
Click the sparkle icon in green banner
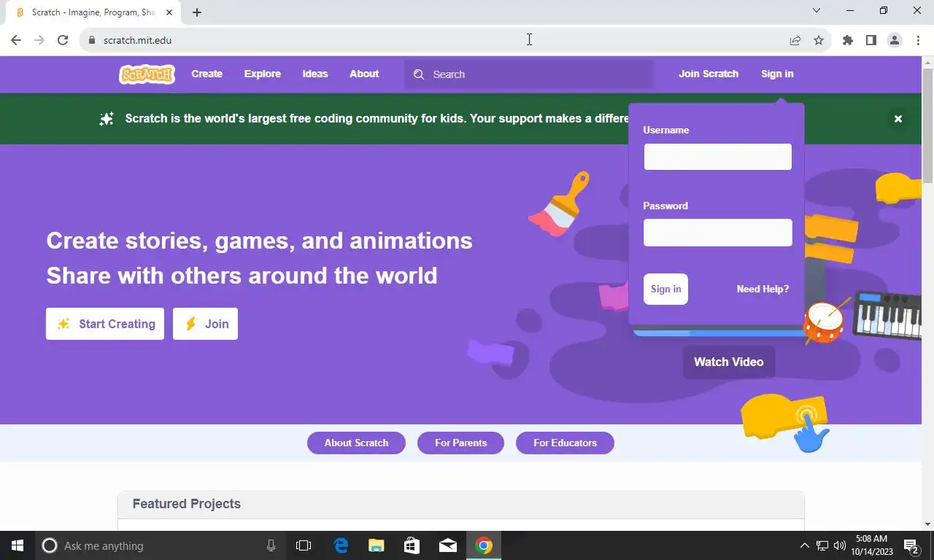(x=107, y=118)
